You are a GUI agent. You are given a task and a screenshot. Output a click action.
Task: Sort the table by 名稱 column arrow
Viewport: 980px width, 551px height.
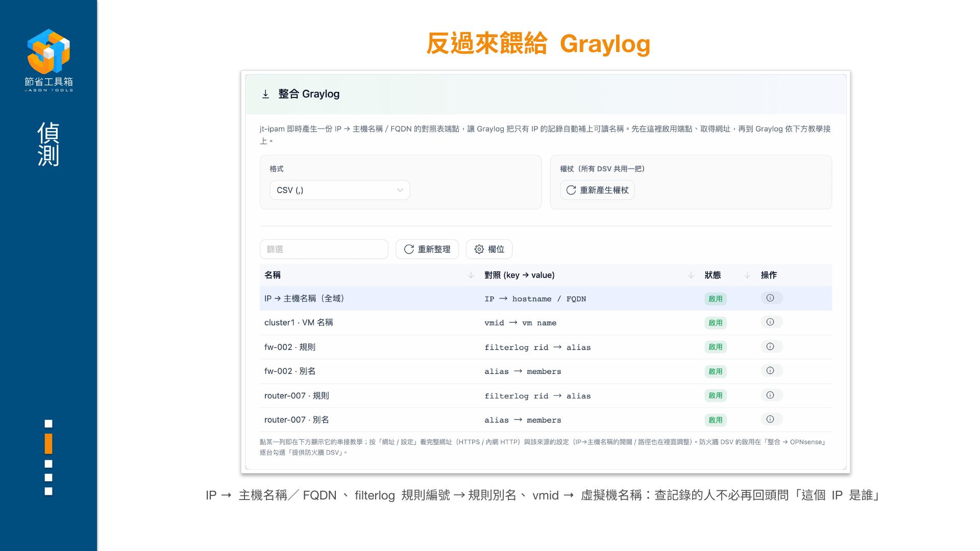click(471, 275)
